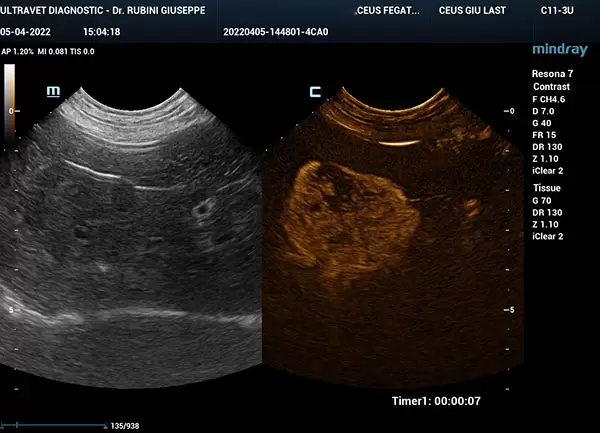Select the Timer1: 00:00:07 readout
This screenshot has width=600, height=433.
436,401
